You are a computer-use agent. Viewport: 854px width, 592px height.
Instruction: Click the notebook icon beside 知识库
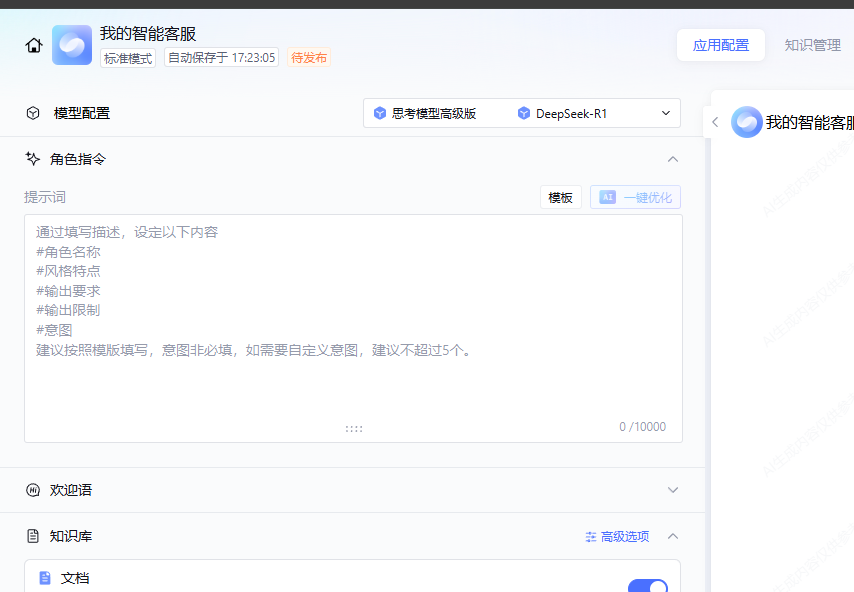[x=31, y=536]
